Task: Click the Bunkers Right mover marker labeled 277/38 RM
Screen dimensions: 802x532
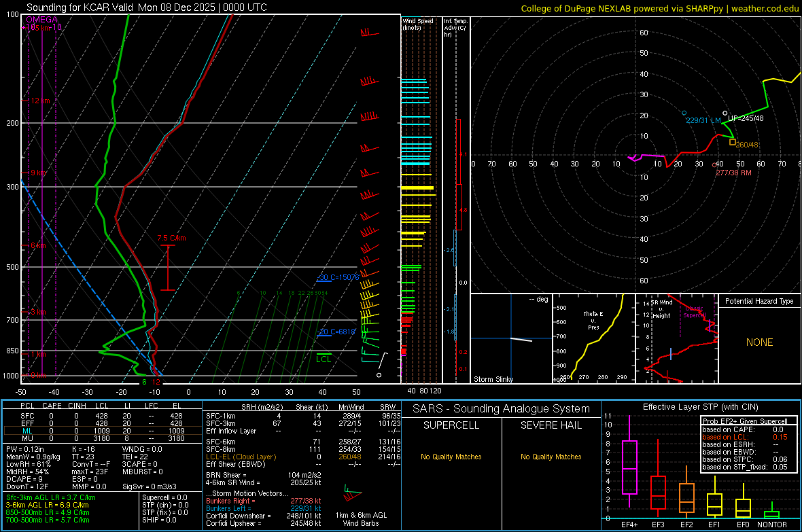Action: (x=714, y=164)
